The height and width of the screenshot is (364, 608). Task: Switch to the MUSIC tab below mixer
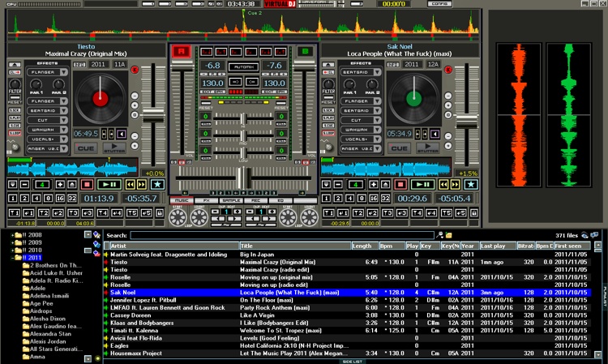tap(182, 200)
